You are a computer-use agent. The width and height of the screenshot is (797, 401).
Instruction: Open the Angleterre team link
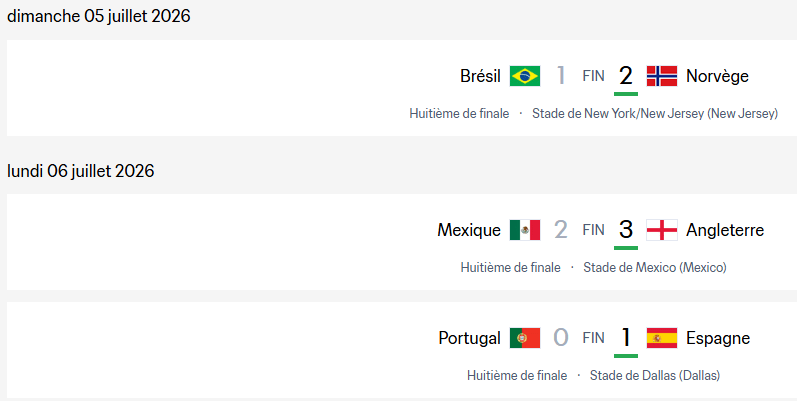point(725,230)
